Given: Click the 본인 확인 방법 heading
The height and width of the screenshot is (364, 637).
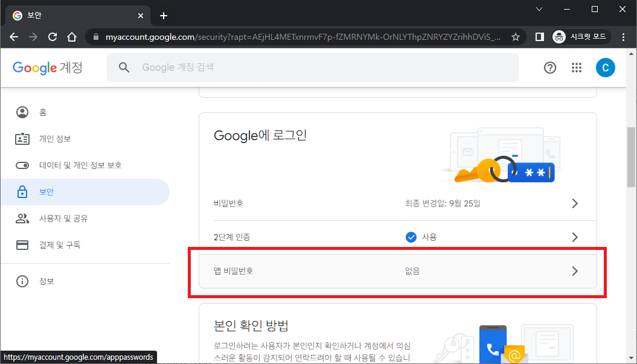Looking at the screenshot, I should coord(251,325).
